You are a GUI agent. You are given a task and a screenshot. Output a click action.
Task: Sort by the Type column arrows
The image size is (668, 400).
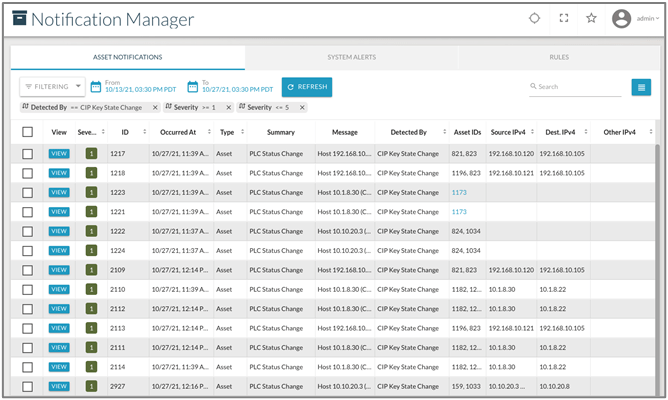pyautogui.click(x=242, y=132)
